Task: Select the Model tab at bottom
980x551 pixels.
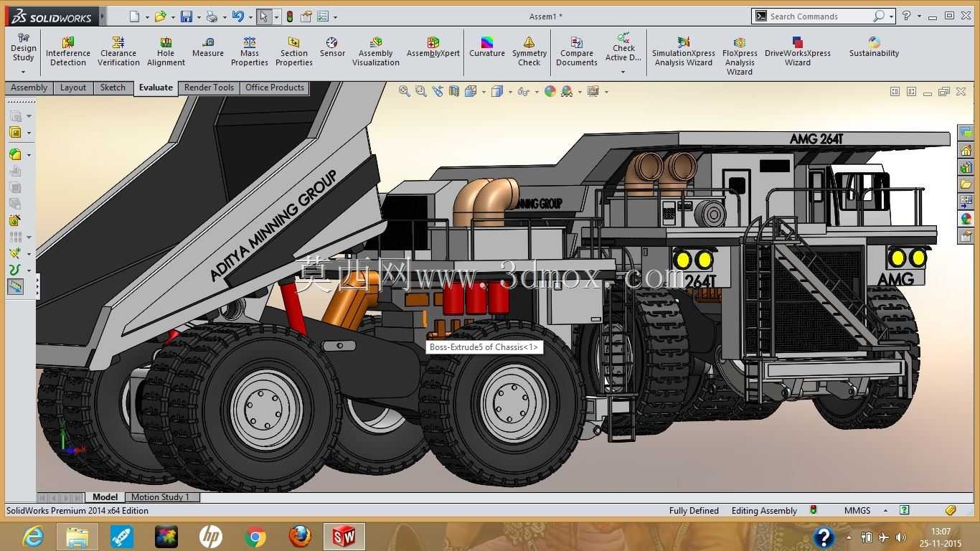Action: point(105,497)
